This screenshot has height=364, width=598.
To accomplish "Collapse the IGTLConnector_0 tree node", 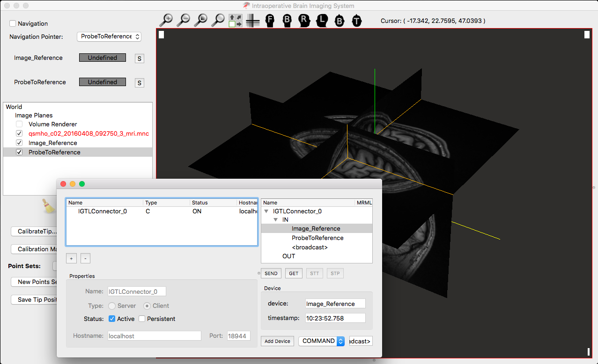I will tap(266, 211).
